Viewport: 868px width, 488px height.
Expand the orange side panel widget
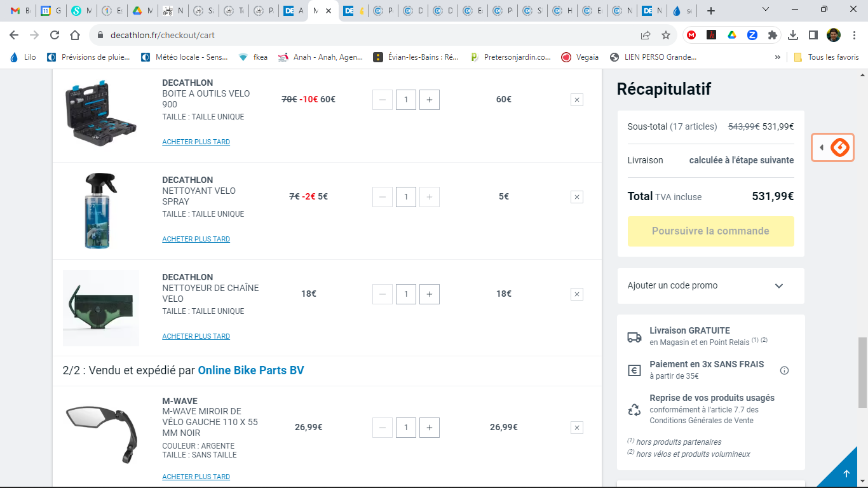click(832, 147)
